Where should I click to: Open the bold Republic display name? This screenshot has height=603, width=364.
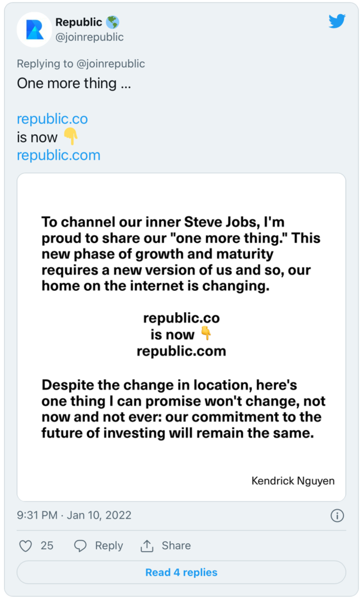point(78,22)
